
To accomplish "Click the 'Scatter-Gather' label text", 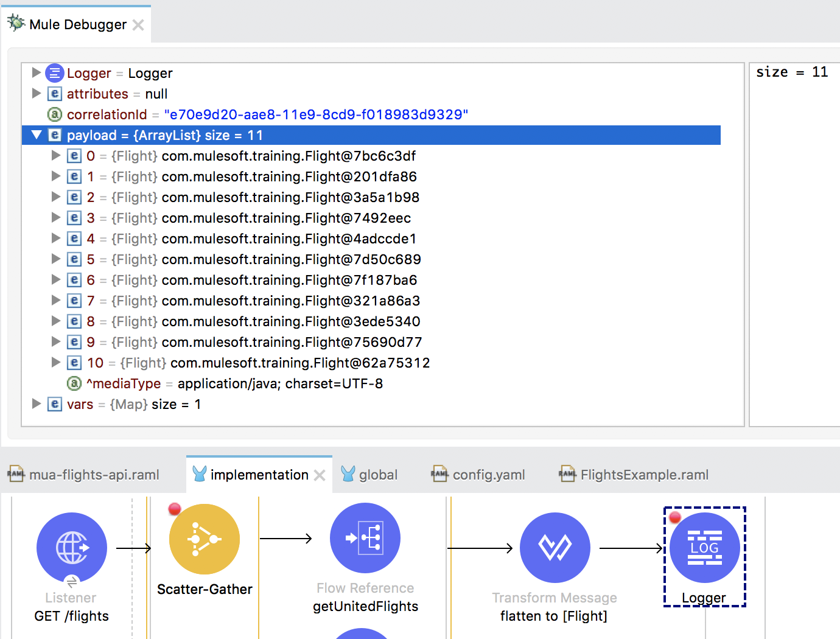I will click(205, 589).
